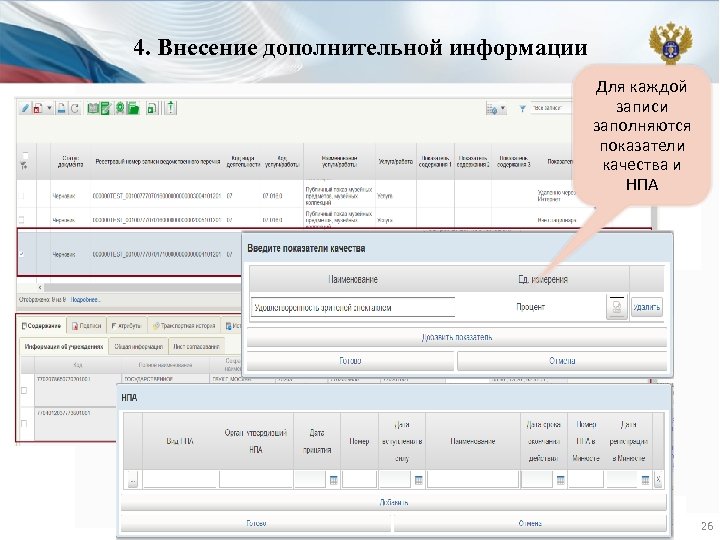
Task: Click the 'Дата принятия' date input field
Action: pyautogui.click(x=310, y=479)
